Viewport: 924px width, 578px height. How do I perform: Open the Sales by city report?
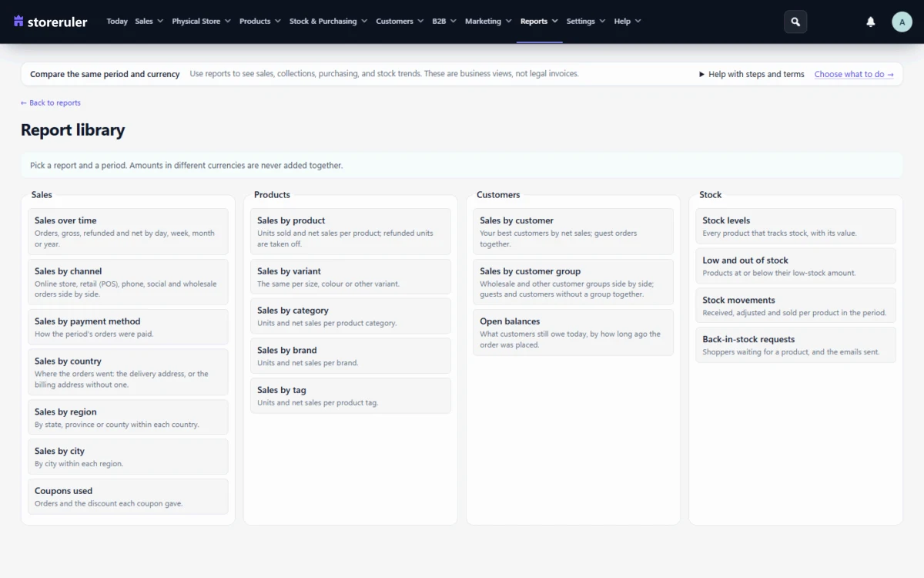tap(128, 456)
